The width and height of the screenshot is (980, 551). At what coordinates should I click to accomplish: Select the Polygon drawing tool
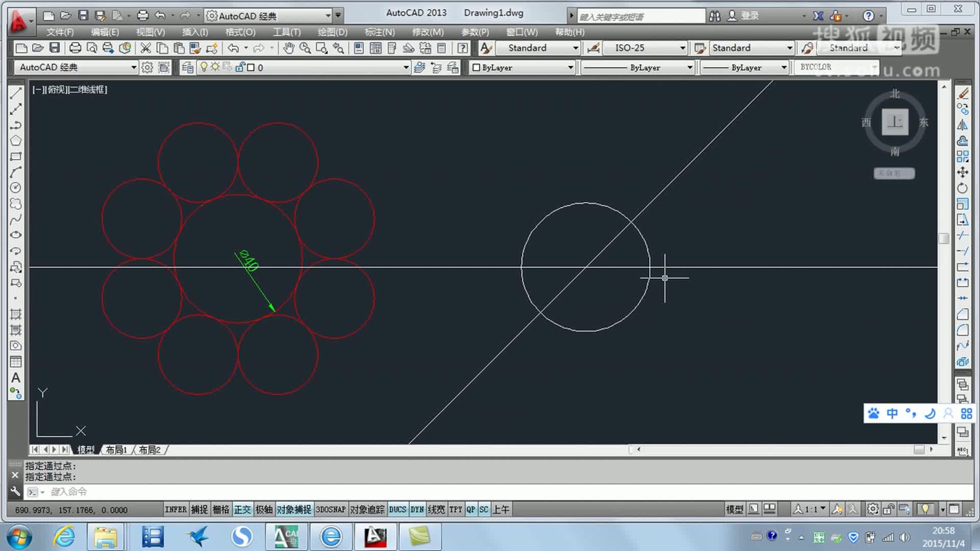pos(16,141)
